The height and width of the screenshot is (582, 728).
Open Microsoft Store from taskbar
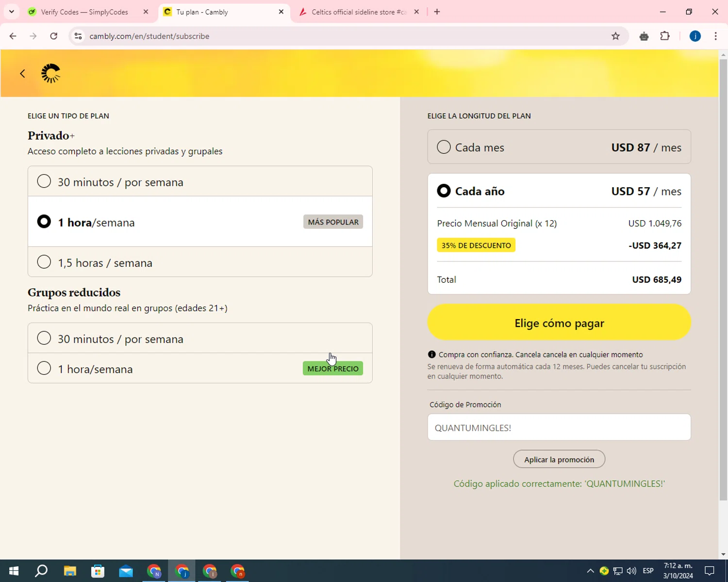pyautogui.click(x=98, y=571)
